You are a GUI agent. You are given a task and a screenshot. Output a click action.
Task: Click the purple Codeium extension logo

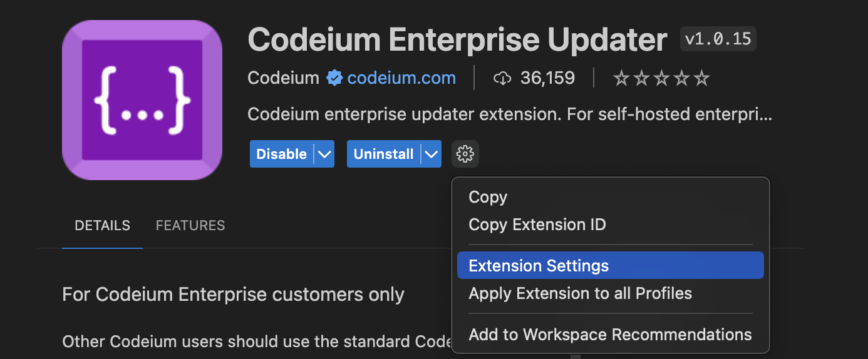coord(142,100)
